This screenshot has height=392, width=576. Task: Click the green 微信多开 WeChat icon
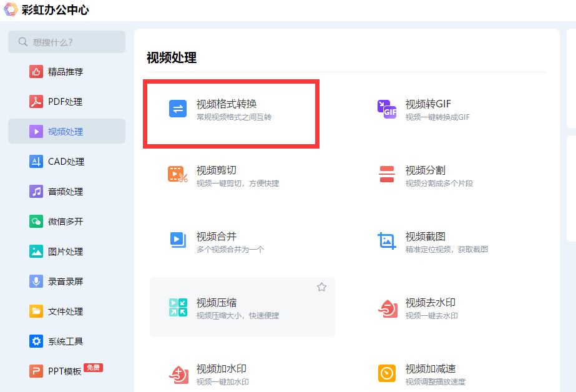(x=36, y=221)
